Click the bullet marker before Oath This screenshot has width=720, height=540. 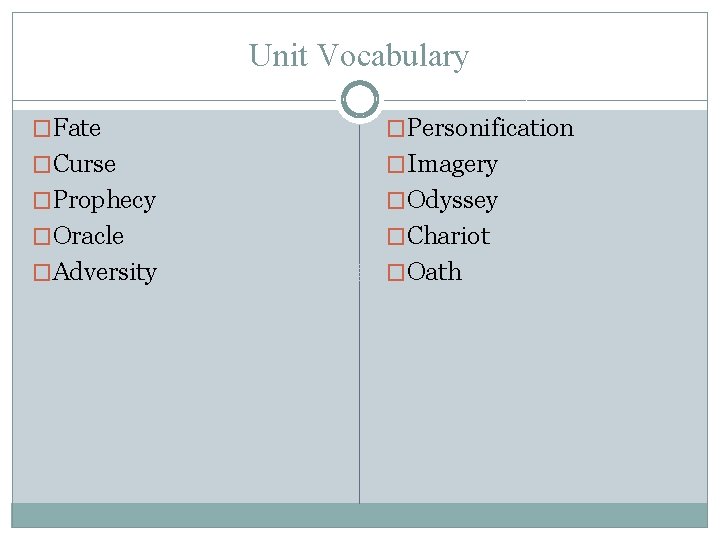pos(398,273)
